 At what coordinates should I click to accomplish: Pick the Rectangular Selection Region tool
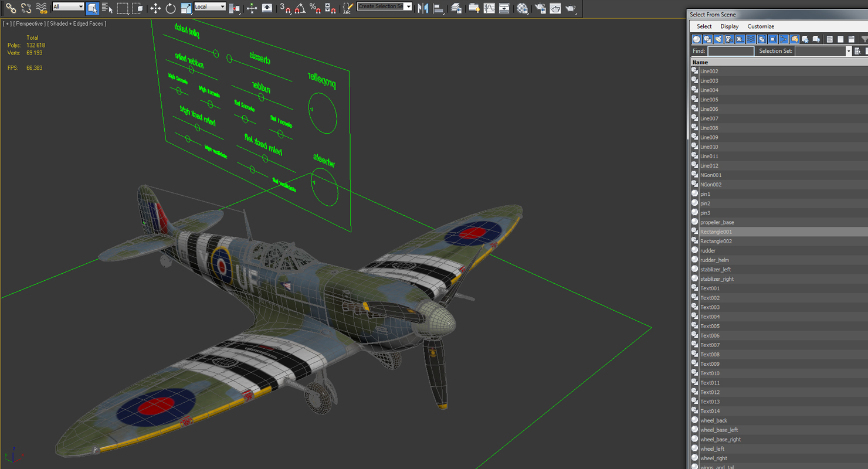click(123, 8)
